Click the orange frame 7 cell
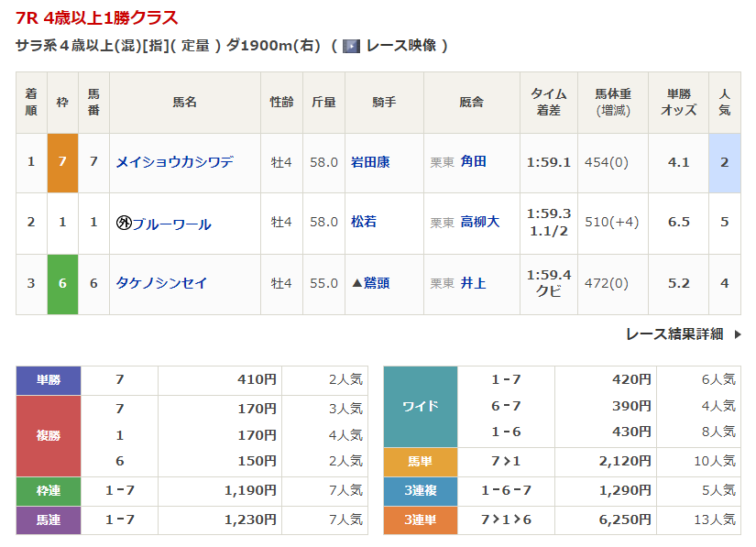This screenshot has height=547, width=756. [62, 162]
